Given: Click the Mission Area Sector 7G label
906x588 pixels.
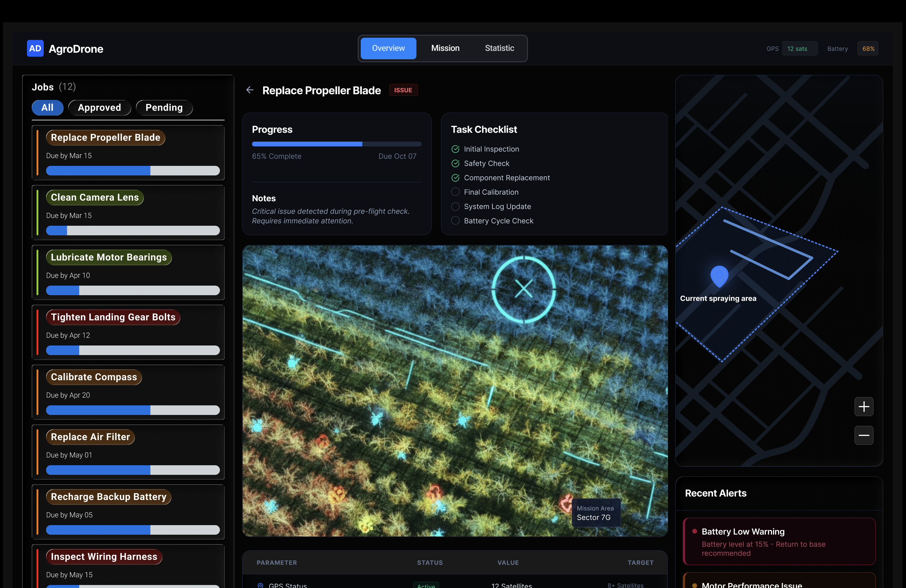Looking at the screenshot, I should click(x=596, y=513).
